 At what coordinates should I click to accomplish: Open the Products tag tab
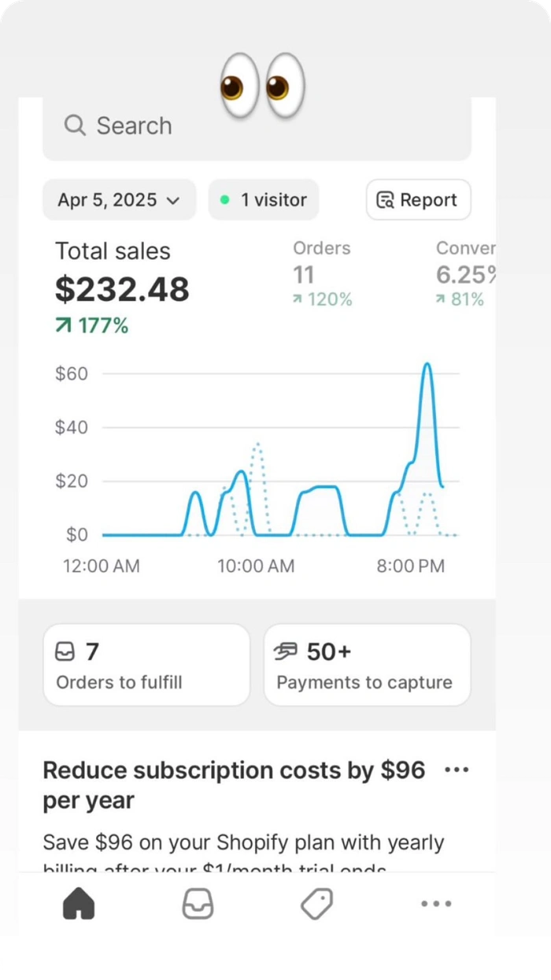(316, 904)
